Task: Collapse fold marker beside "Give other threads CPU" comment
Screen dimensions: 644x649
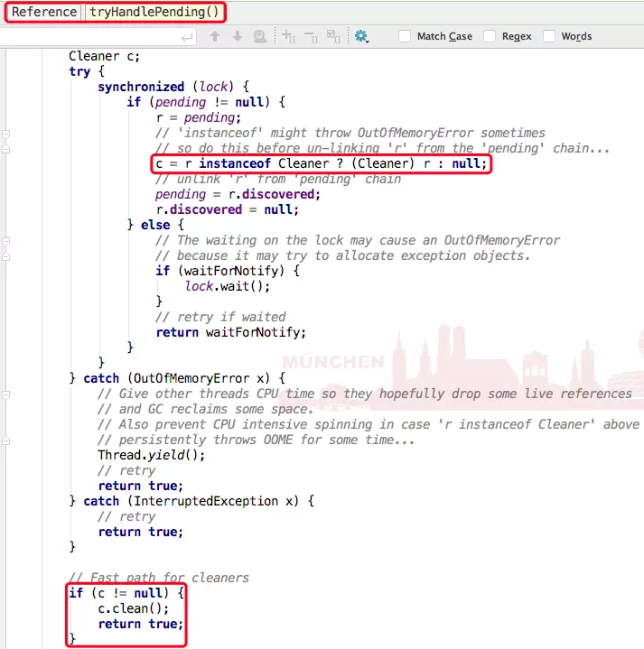Action: [5, 394]
